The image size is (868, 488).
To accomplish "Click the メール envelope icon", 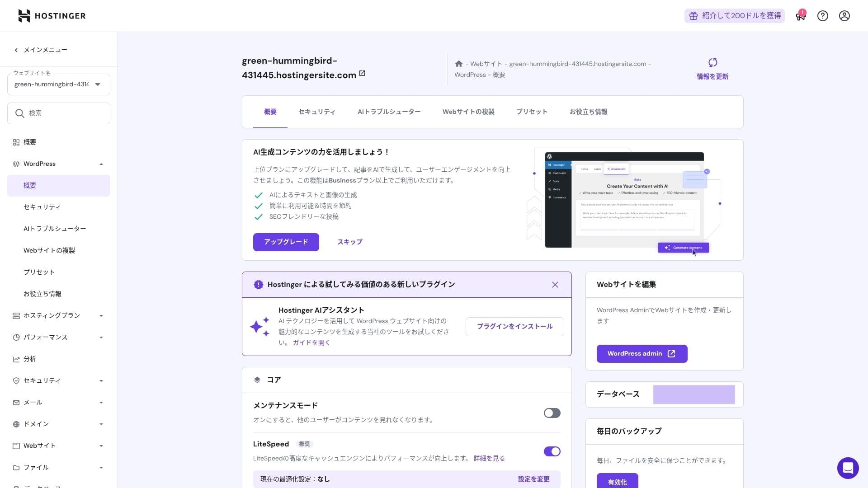I will click(16, 403).
